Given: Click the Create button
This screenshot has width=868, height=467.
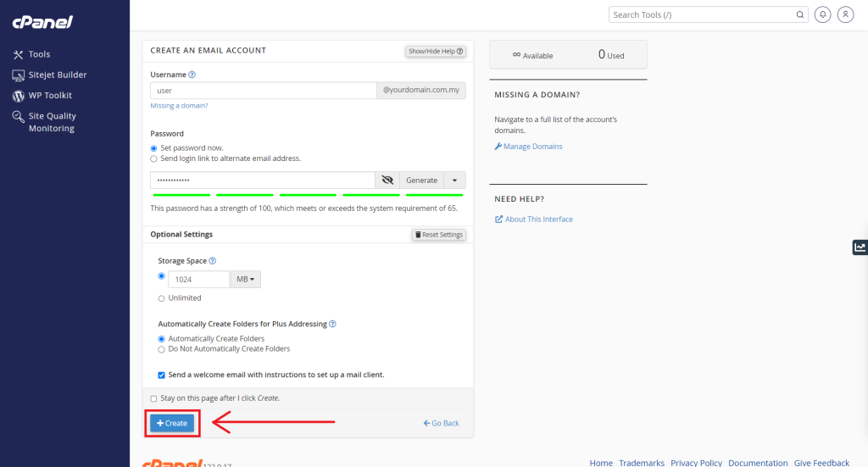Looking at the screenshot, I should tap(172, 423).
